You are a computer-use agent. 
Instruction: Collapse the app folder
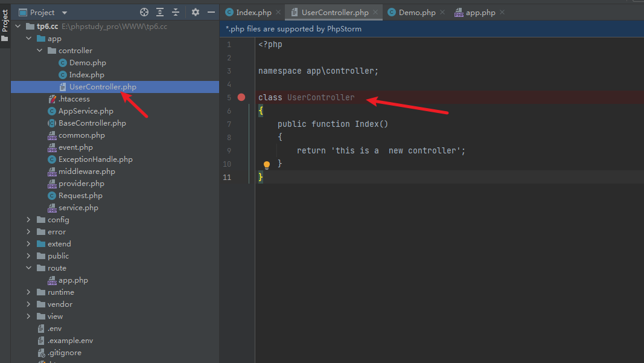29,38
